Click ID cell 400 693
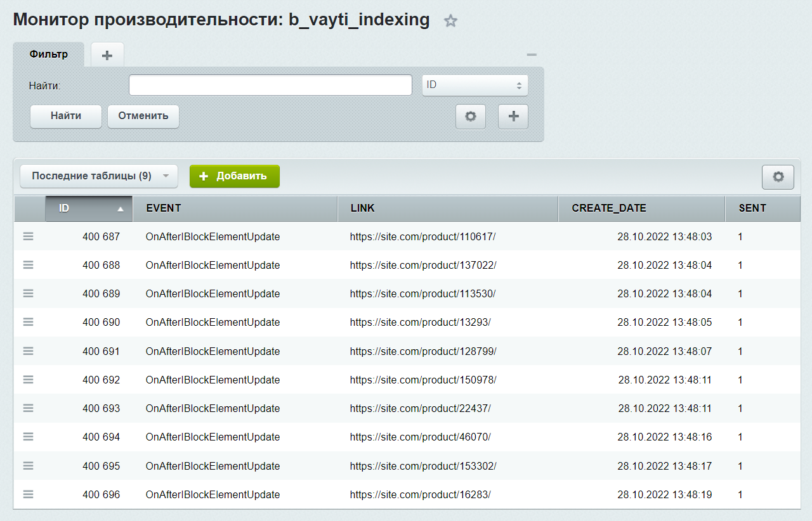 (101, 408)
